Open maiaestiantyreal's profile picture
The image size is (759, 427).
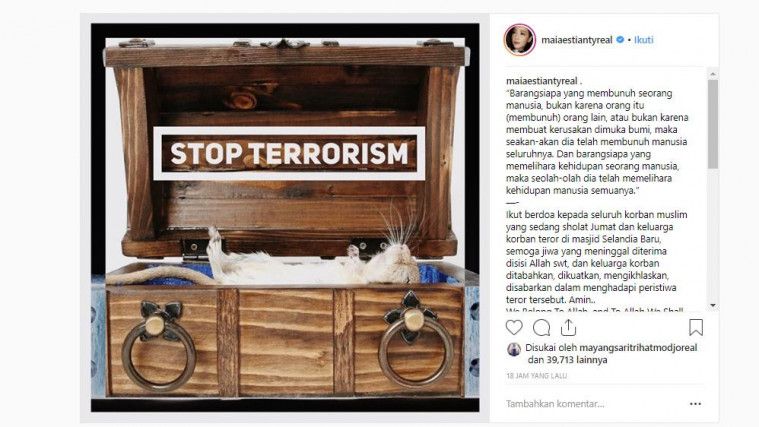pyautogui.click(x=519, y=40)
